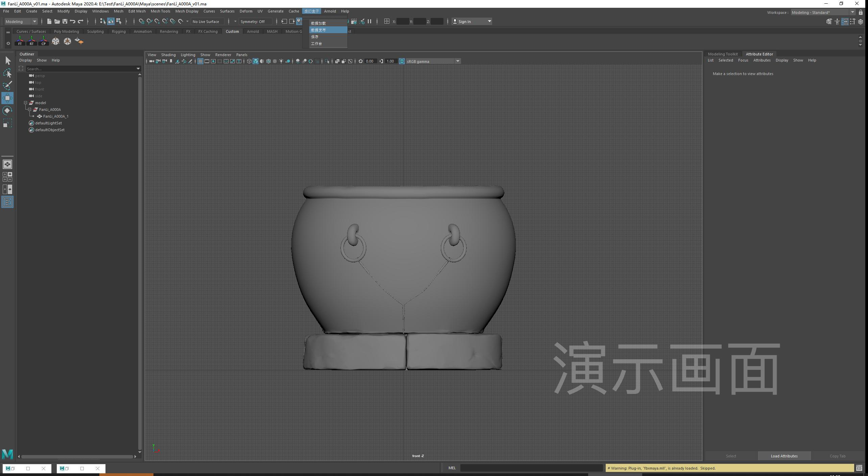
Task: Click the Load Attributes button
Action: [x=784, y=456]
